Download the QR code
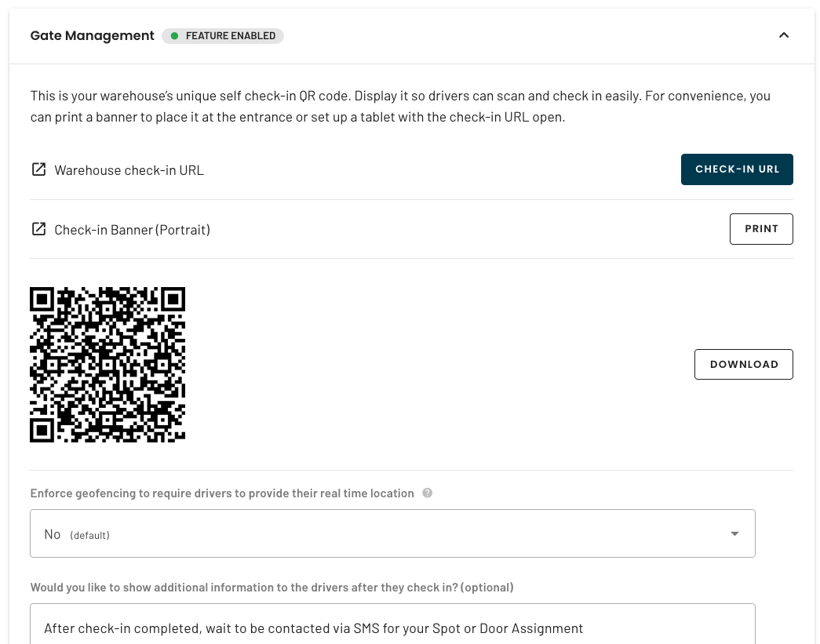820x644 pixels. (744, 364)
